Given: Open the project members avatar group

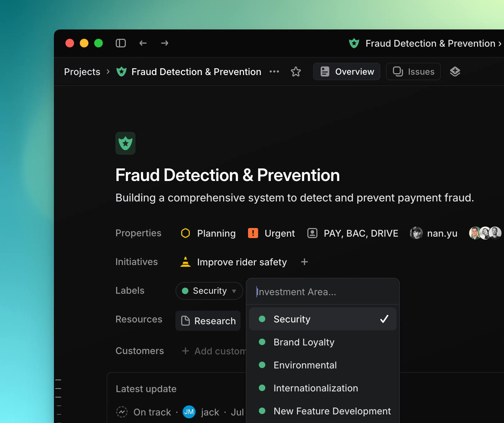Looking at the screenshot, I should tap(485, 233).
